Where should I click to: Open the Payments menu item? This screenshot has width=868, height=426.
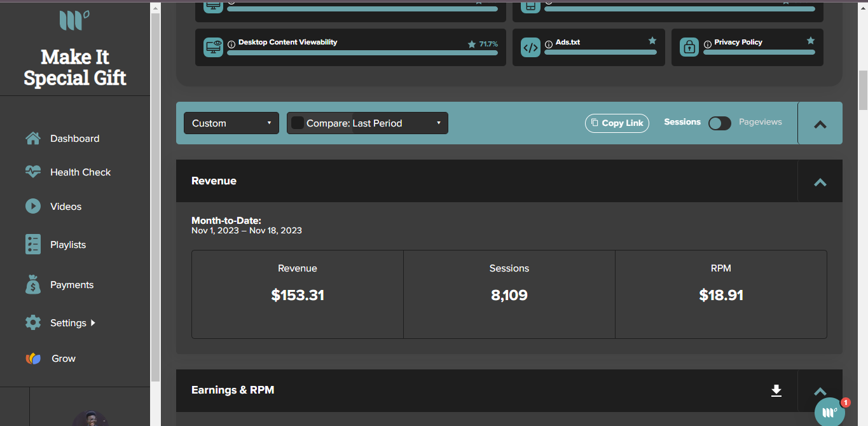point(72,285)
